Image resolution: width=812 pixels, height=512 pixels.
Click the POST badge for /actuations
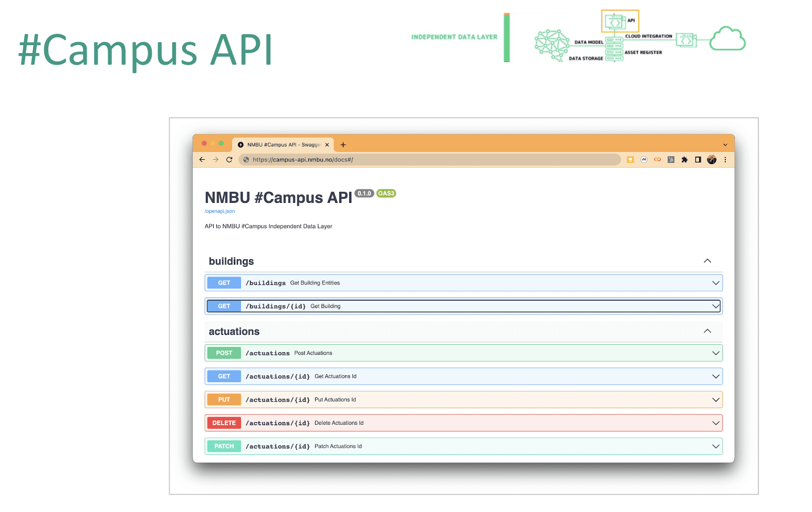(224, 353)
